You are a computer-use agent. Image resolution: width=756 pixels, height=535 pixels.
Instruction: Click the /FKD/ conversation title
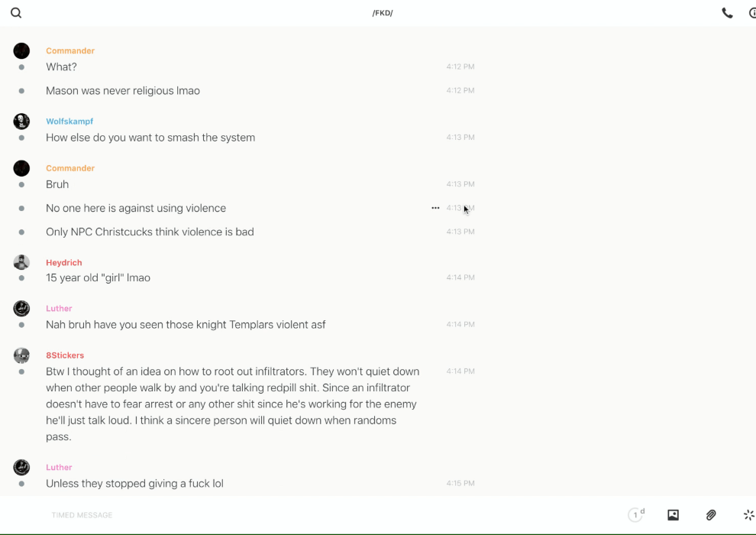click(383, 13)
